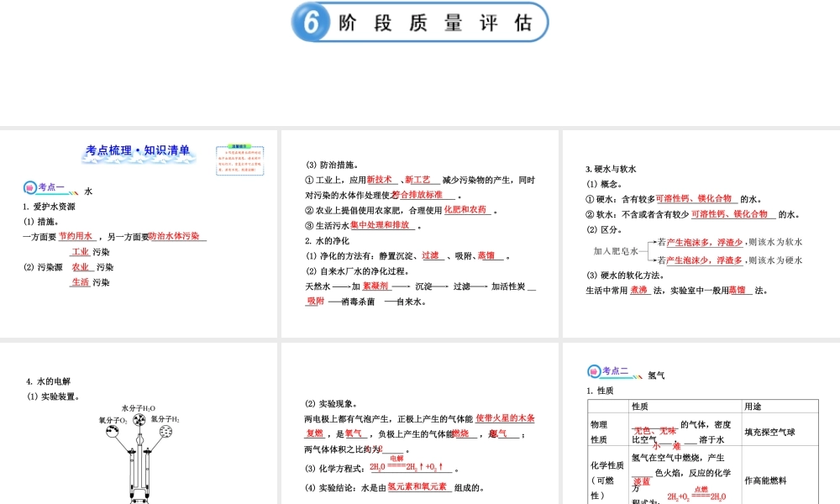Click the red answer 氢元素和氧元素
Image resolution: width=840 pixels, height=504 pixels.
[417, 487]
